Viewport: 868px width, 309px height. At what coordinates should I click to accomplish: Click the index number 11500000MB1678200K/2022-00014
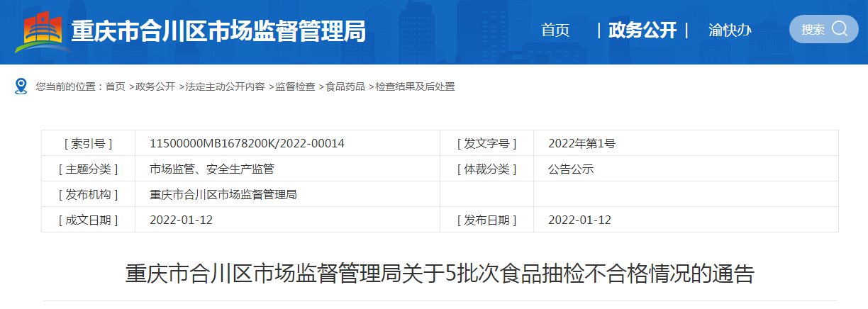[247, 143]
